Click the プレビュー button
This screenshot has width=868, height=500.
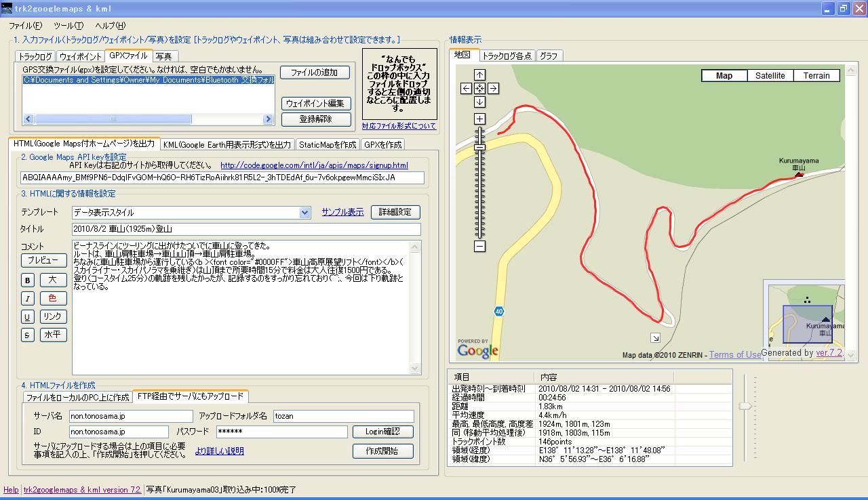pyautogui.click(x=43, y=260)
